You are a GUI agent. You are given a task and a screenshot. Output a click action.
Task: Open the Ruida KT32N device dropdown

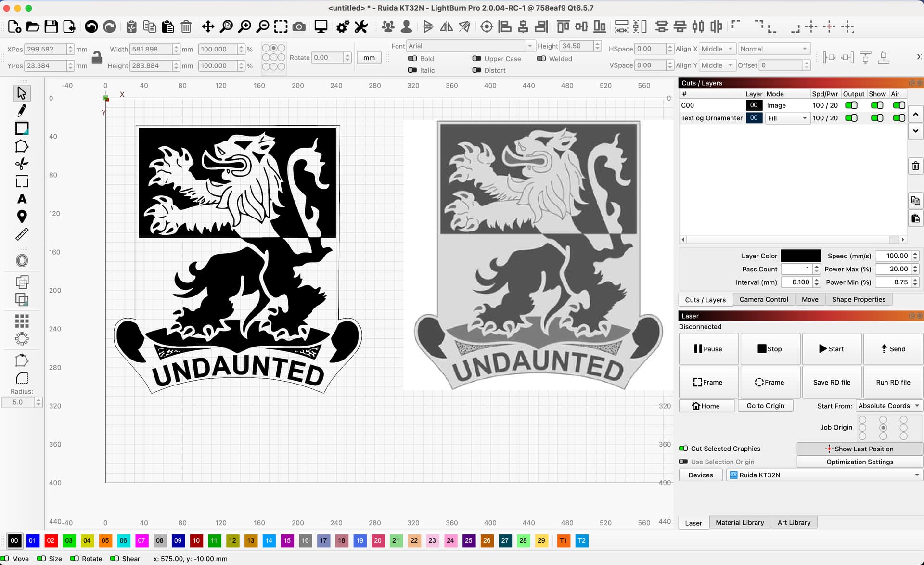click(x=824, y=475)
